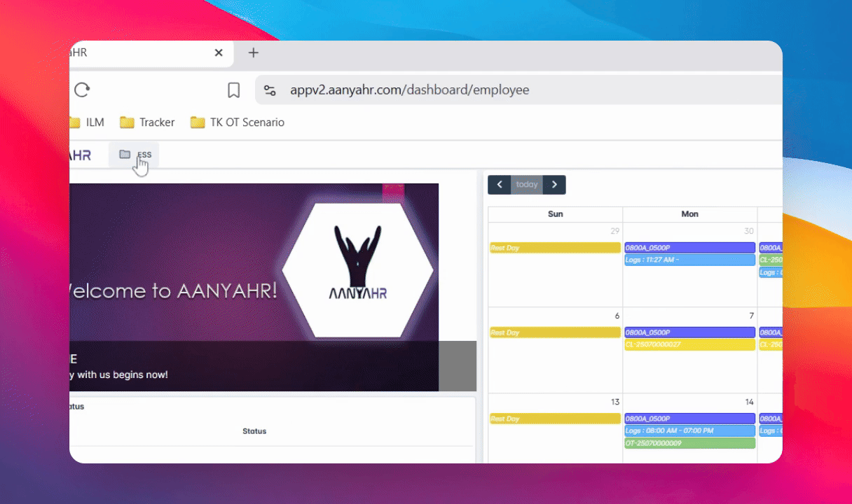The width and height of the screenshot is (852, 504).
Task: Go to previous calendar month
Action: [499, 185]
